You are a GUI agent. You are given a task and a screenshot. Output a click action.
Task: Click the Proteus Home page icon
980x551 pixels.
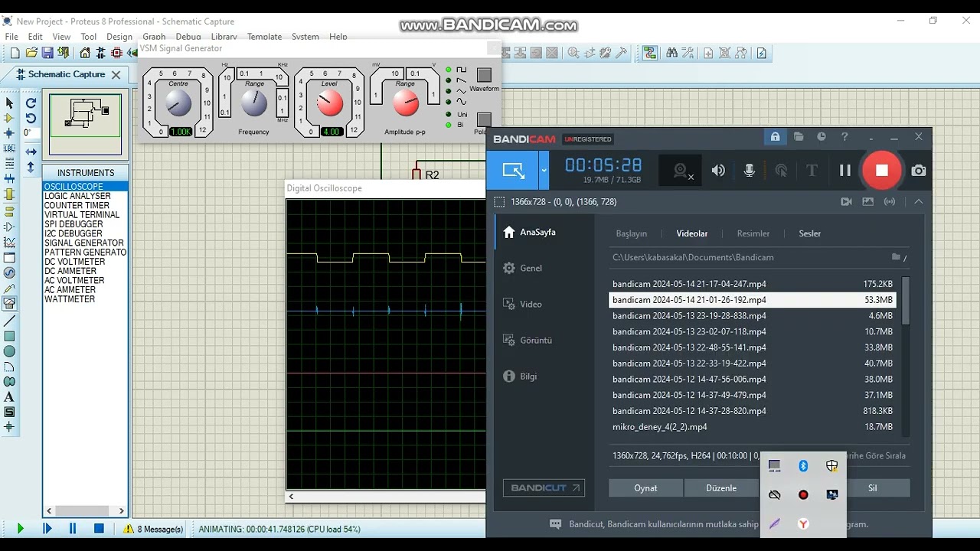click(85, 53)
